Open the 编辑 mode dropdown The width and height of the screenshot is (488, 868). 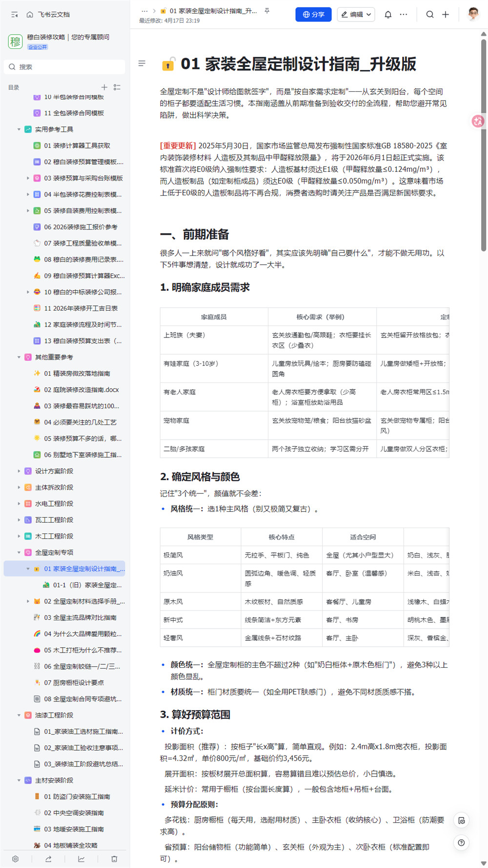[x=356, y=15]
